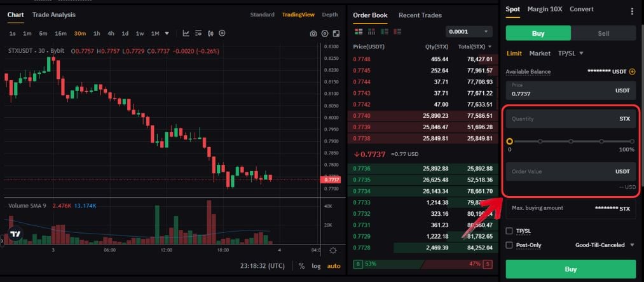Toggle percent scale on chart
This screenshot has height=282, width=644.
pyautogui.click(x=301, y=266)
